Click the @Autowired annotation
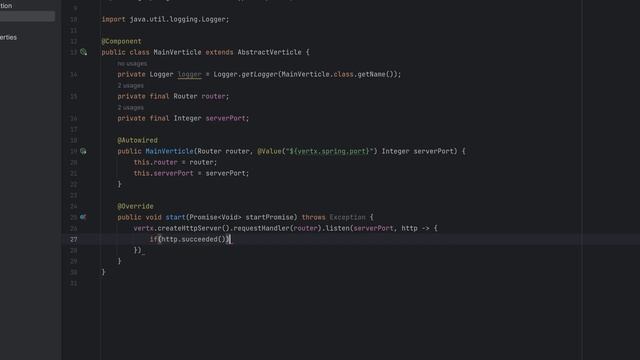Image resolution: width=640 pixels, height=360 pixels. [138, 140]
